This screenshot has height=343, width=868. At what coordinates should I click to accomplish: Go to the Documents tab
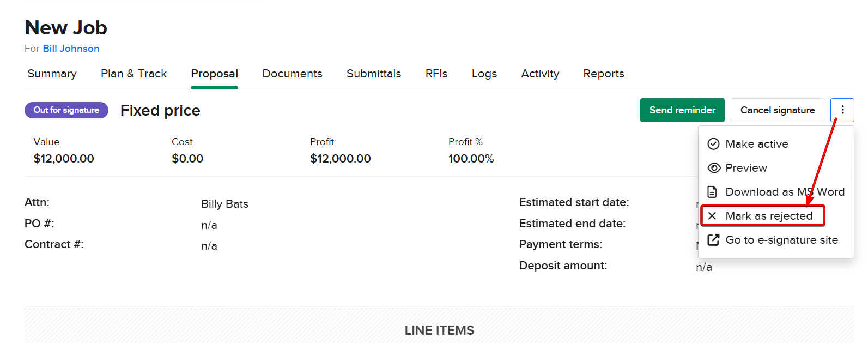pos(292,74)
